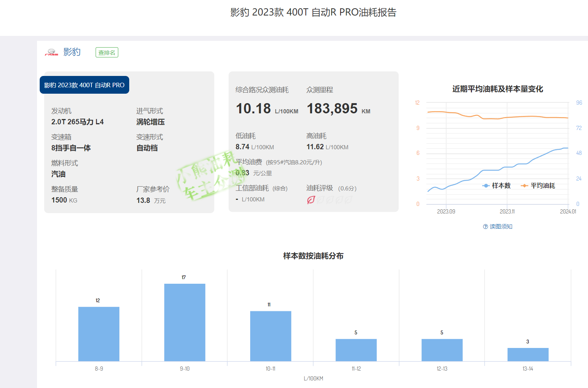Image resolution: width=588 pixels, height=388 pixels.
Task: Open the 影豹 model name link
Action: click(72, 52)
